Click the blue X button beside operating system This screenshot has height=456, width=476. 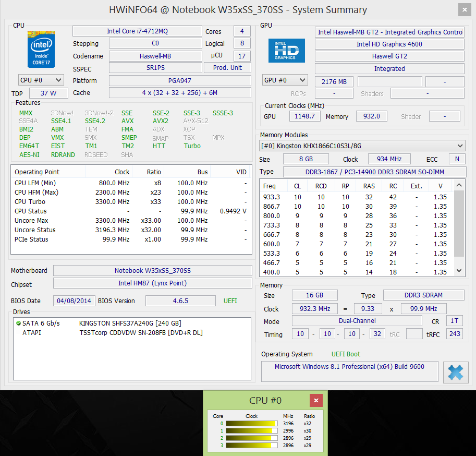coord(456,372)
